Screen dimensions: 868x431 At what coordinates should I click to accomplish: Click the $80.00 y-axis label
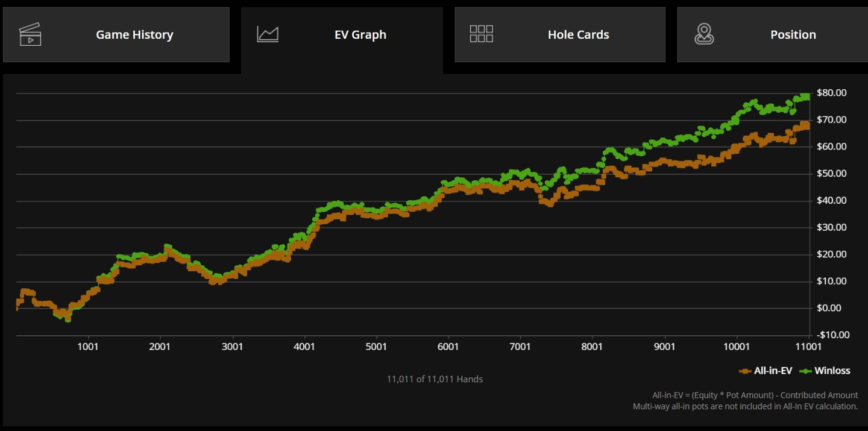click(831, 93)
